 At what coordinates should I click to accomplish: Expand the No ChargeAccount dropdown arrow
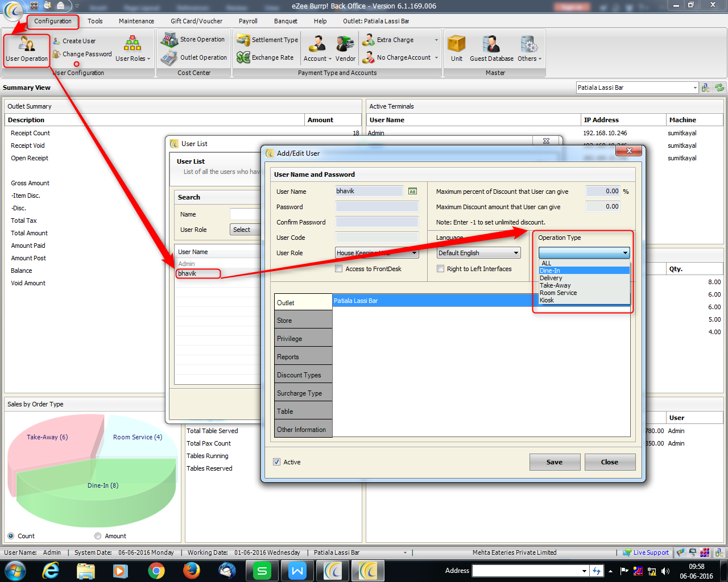click(436, 57)
